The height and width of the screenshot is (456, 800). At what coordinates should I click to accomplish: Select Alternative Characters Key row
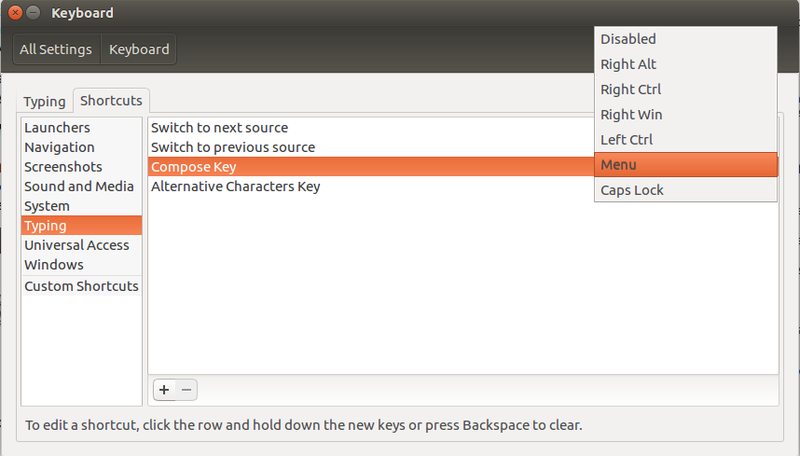coord(371,187)
